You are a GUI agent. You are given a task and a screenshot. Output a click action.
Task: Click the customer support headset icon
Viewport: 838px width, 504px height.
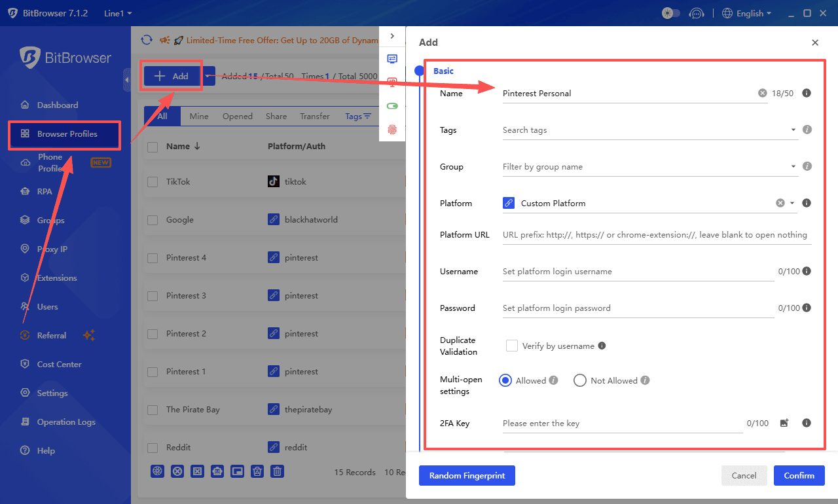click(x=697, y=13)
